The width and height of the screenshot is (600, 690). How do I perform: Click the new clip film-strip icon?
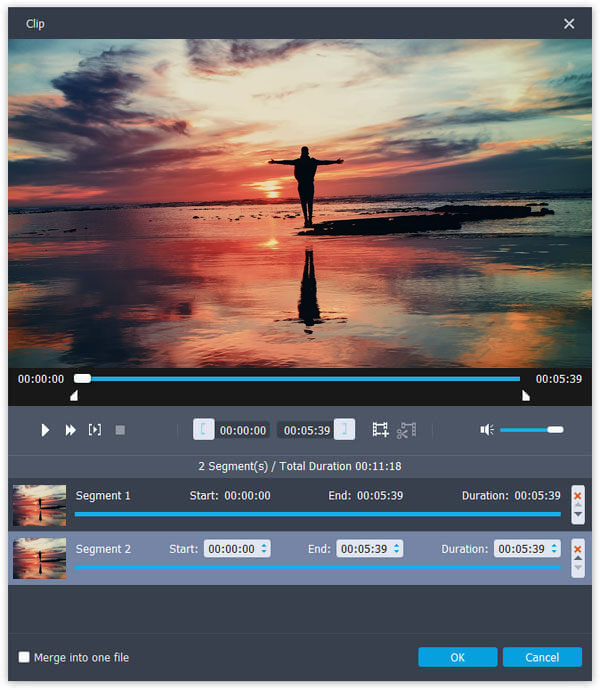pyautogui.click(x=380, y=430)
